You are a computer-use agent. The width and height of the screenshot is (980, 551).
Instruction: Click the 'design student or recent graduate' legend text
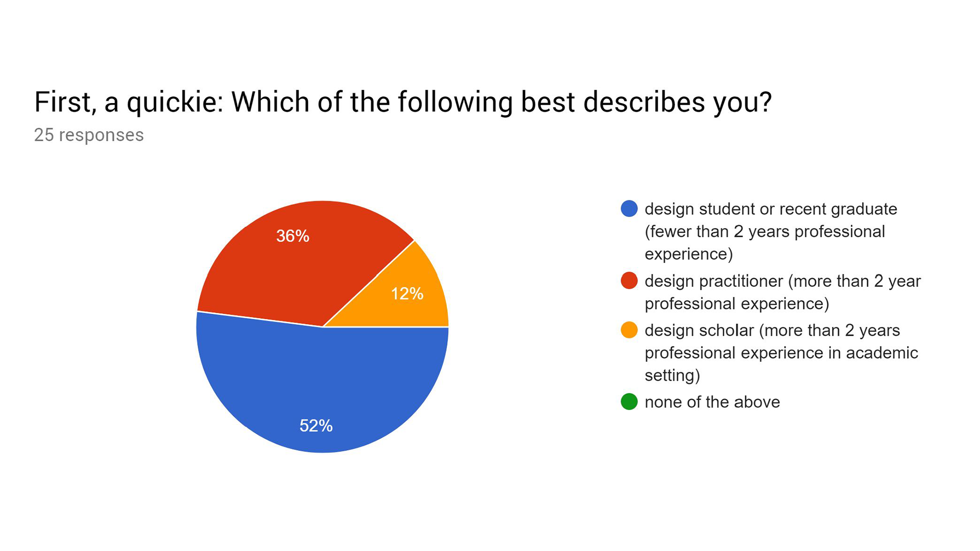[771, 209]
